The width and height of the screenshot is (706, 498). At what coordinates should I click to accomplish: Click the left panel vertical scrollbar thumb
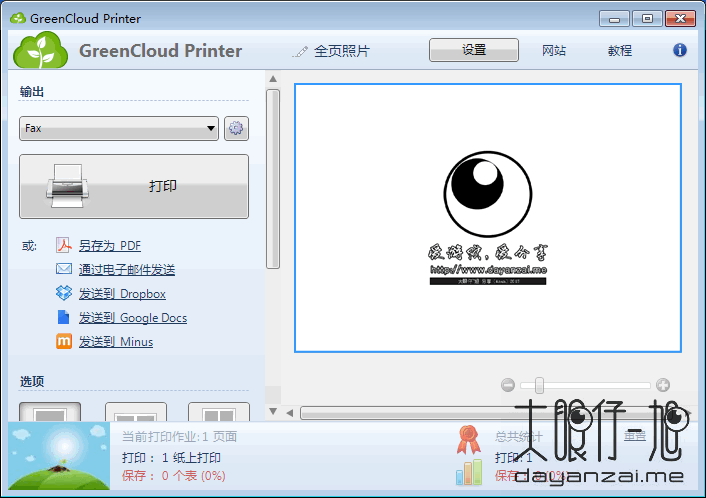273,179
